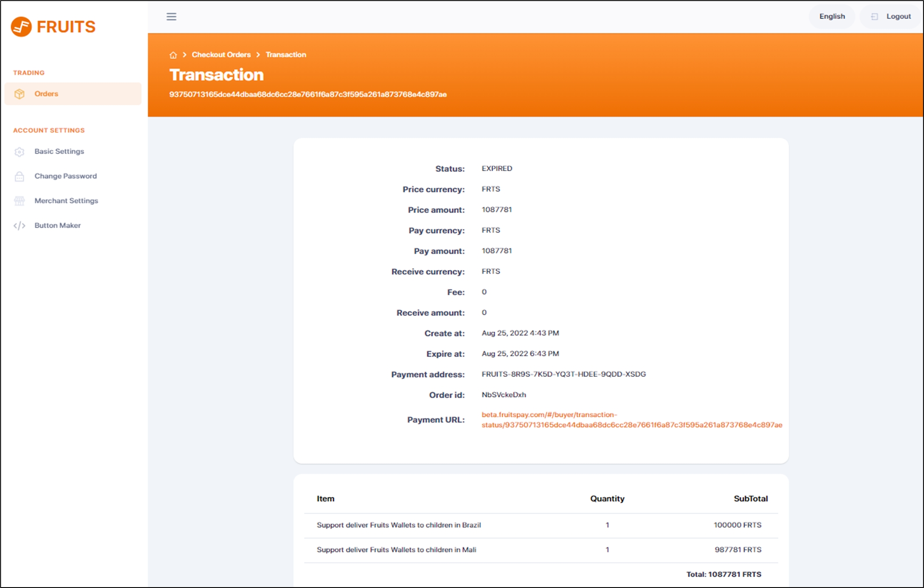924x588 pixels.
Task: Click the Basic Settings gear icon
Action: pos(19,152)
